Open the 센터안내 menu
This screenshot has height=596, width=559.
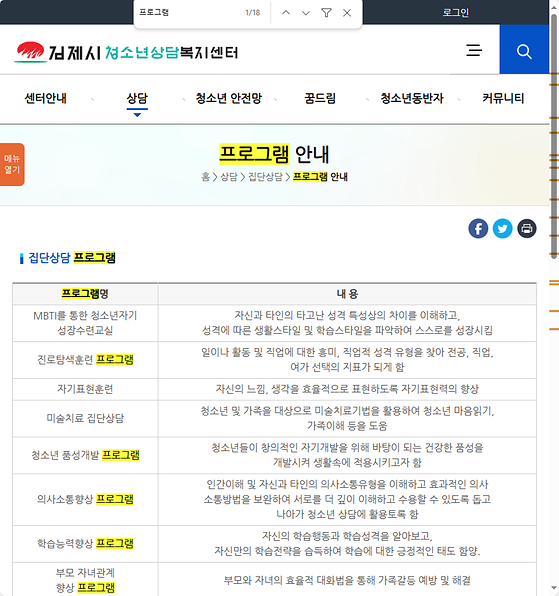tap(46, 98)
